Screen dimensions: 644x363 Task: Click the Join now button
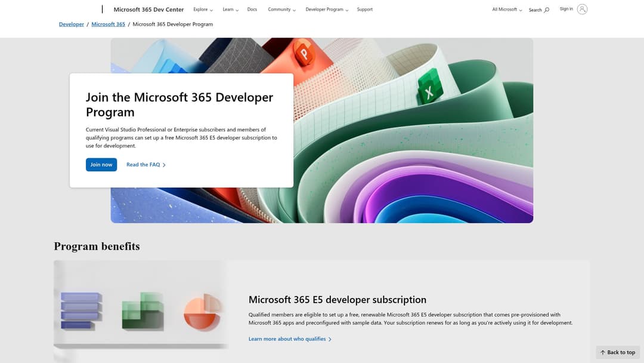coord(101,164)
